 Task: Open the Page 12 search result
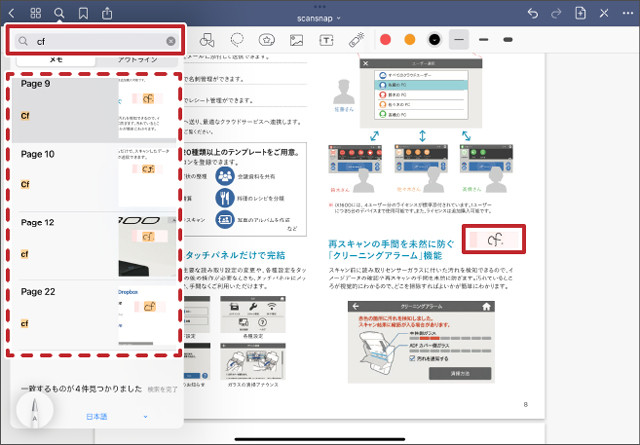click(x=96, y=244)
